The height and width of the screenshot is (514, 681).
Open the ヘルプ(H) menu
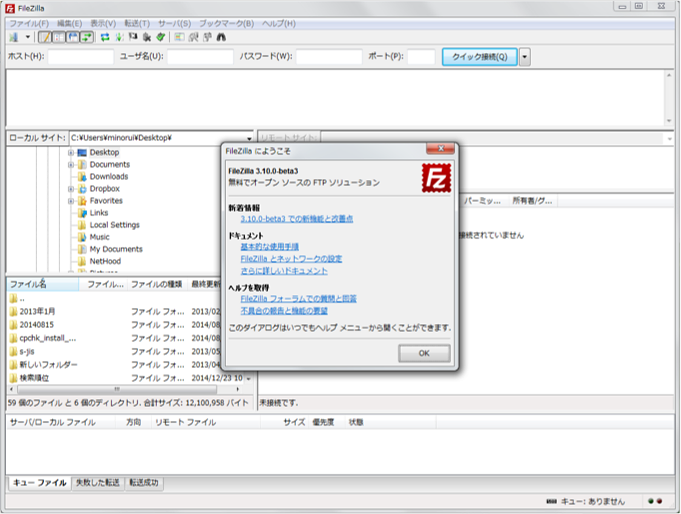click(278, 23)
